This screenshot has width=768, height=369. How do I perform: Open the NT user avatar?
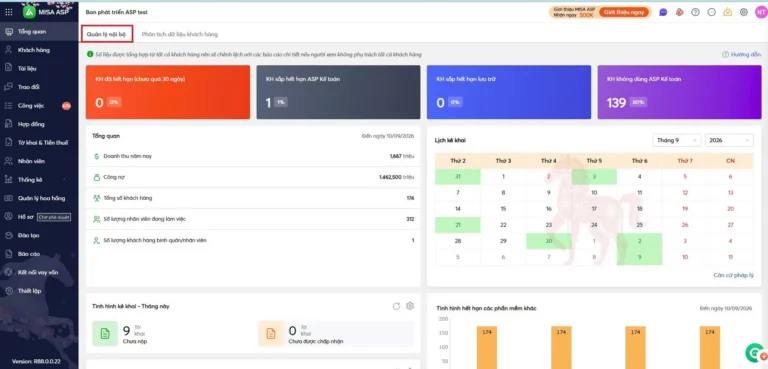[x=760, y=12]
